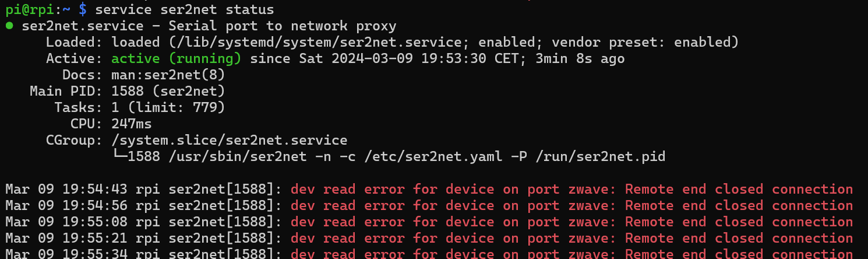The image size is (868, 259).
Task: Click the 'Remote end closed connection' text at 19:55:21
Action: point(739,239)
